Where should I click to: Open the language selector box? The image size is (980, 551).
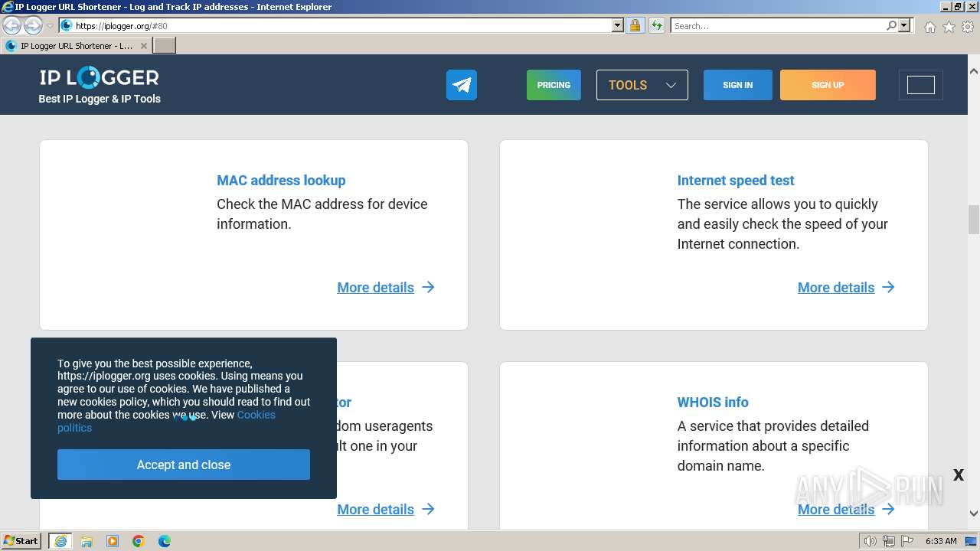tap(921, 85)
